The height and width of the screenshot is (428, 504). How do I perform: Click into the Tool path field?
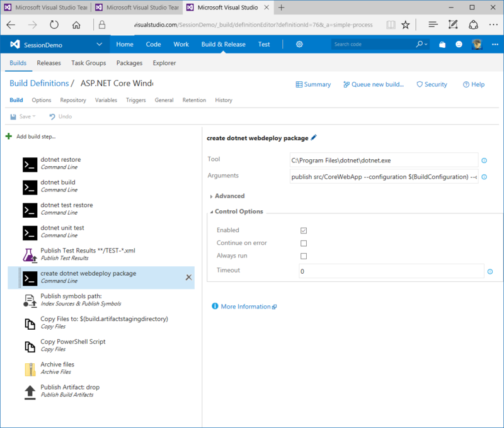[384, 160]
